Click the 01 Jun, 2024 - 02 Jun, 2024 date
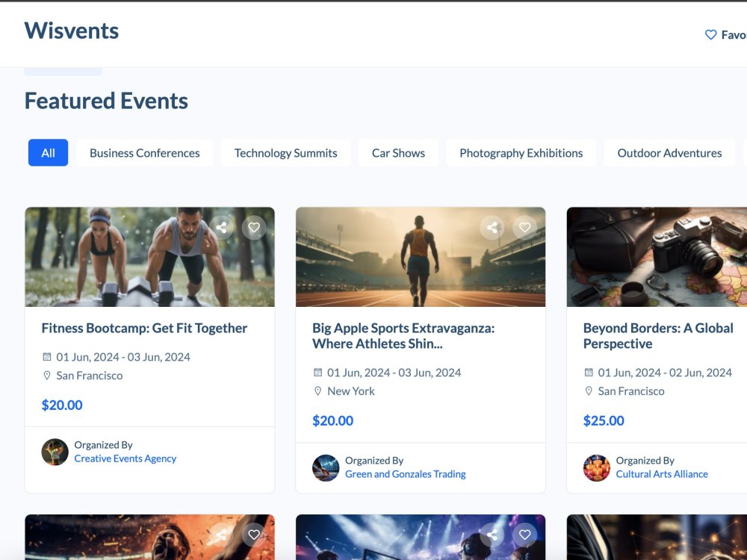Viewport: 747px width, 560px height. point(665,373)
